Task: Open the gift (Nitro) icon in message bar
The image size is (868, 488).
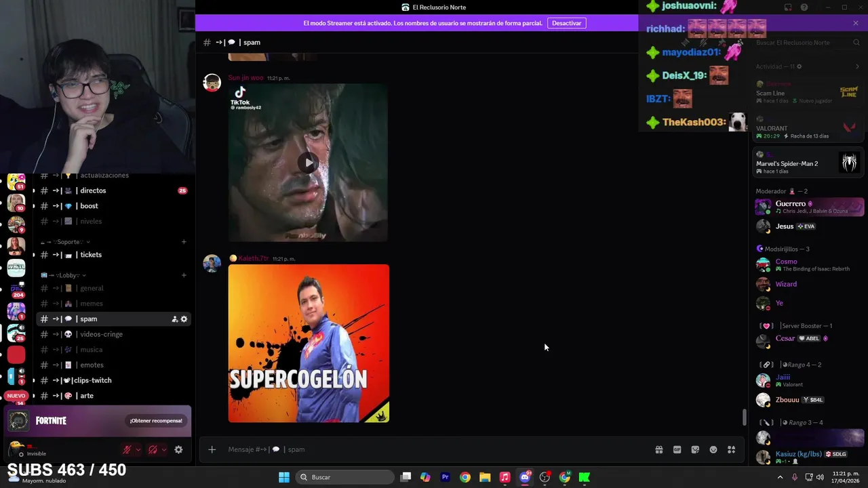Action: [x=658, y=449]
